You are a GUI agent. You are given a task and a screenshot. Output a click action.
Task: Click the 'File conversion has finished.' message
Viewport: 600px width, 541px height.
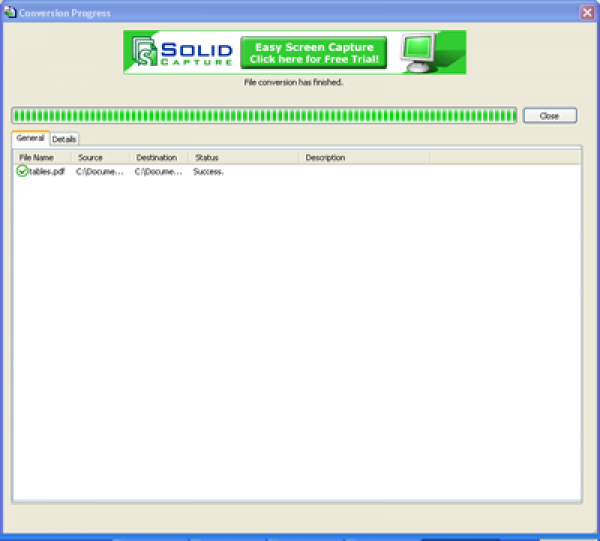[293, 82]
